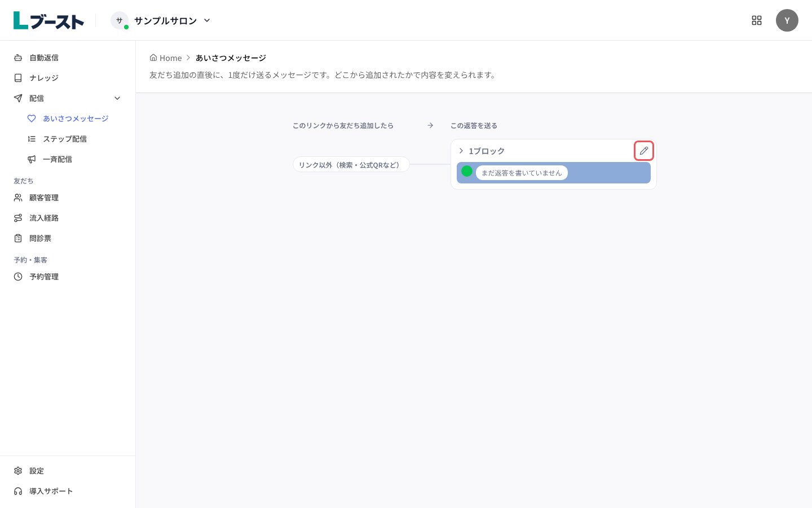Click the paper plane icon beside 配信
This screenshot has width=812, height=508.
pos(18,98)
